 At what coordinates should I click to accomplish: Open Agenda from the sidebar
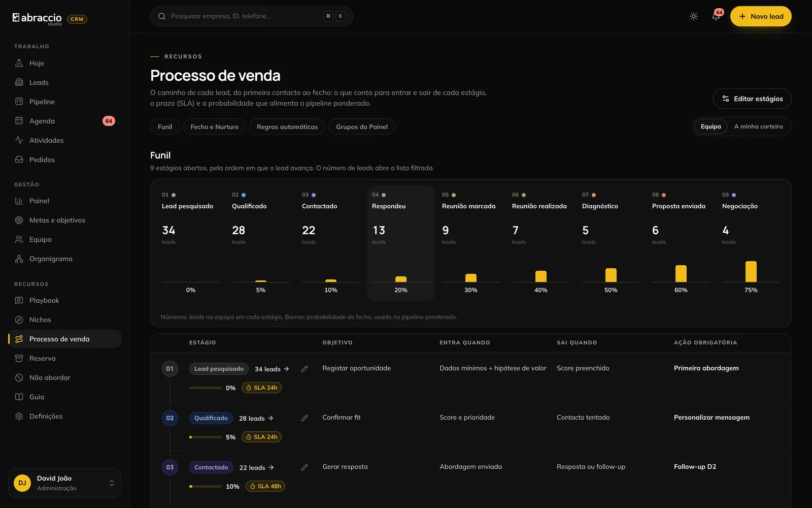pyautogui.click(x=64, y=121)
